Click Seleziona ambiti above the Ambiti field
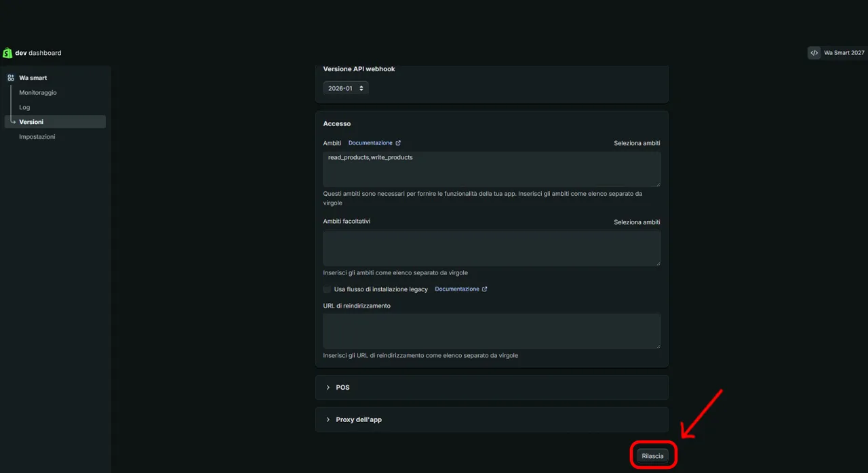The height and width of the screenshot is (473, 868). click(x=637, y=143)
